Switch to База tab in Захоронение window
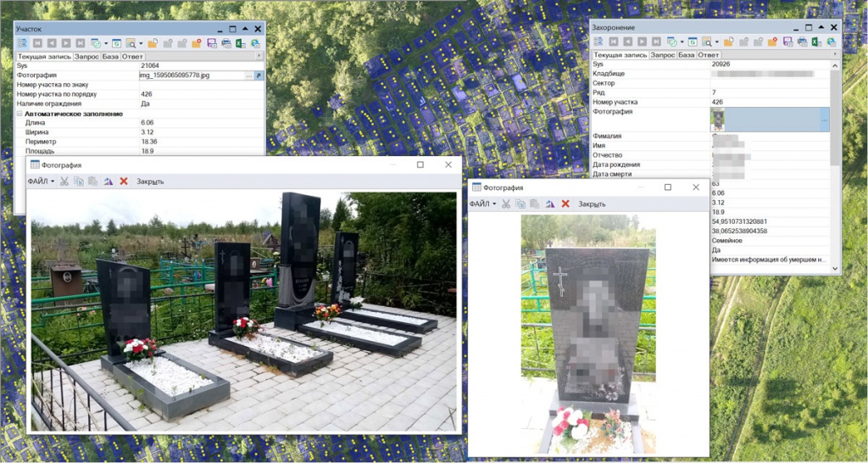Image resolution: width=868 pixels, height=463 pixels. click(x=687, y=54)
